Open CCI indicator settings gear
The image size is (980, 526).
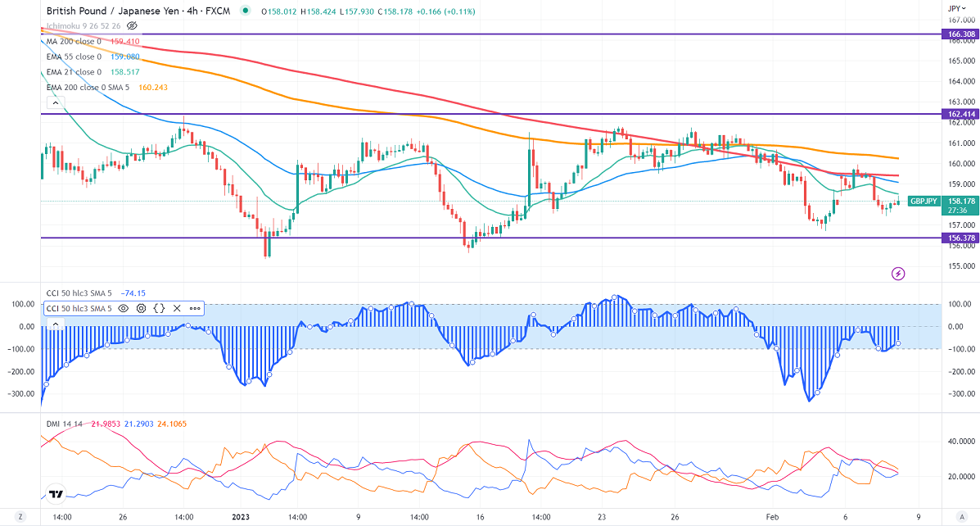click(x=142, y=309)
